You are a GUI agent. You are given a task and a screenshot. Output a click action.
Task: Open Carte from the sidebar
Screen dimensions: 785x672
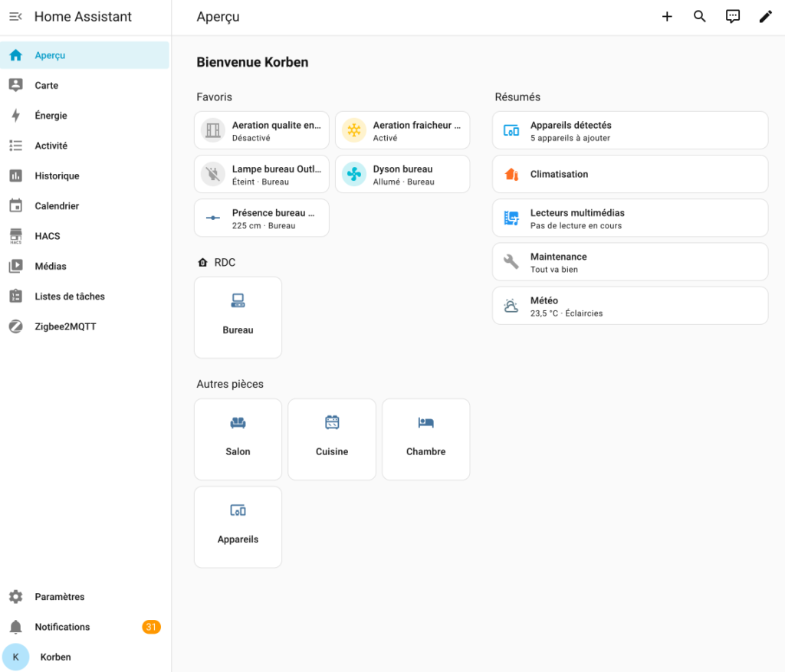84,85
